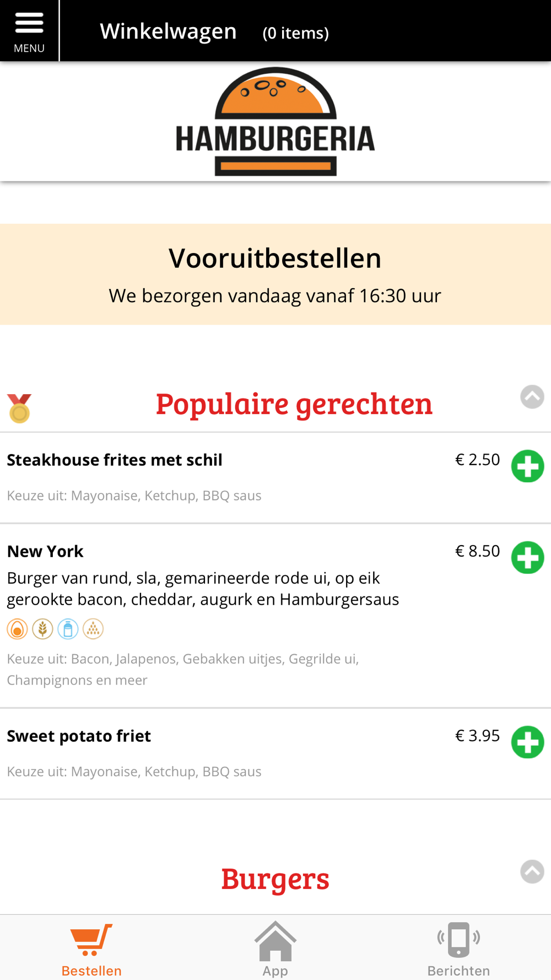
Task: Click the sesame seeds allergen icon
Action: [x=93, y=629]
